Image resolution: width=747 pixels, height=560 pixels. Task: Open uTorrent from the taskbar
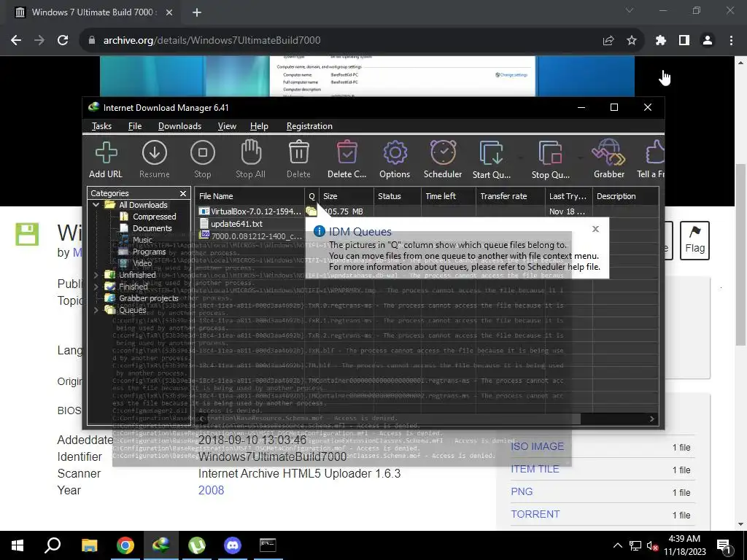pos(197,545)
